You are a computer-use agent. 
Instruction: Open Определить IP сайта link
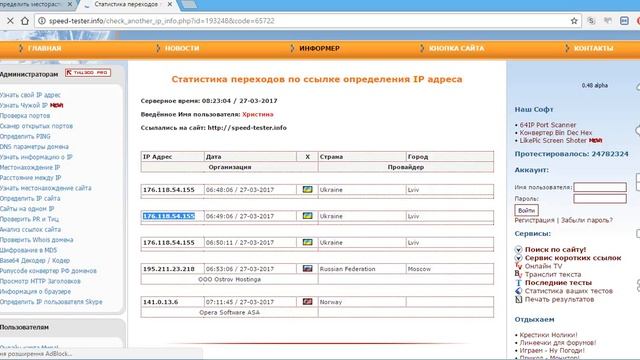point(30,198)
